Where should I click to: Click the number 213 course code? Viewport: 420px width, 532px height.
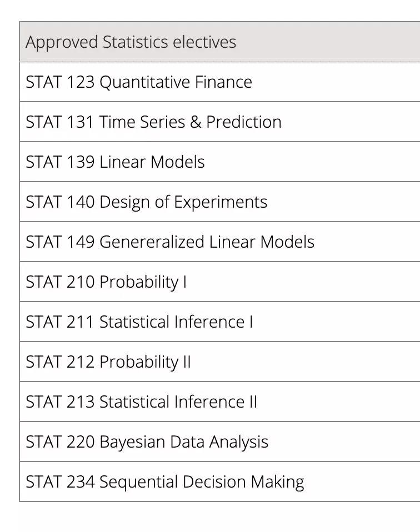pos(81,401)
